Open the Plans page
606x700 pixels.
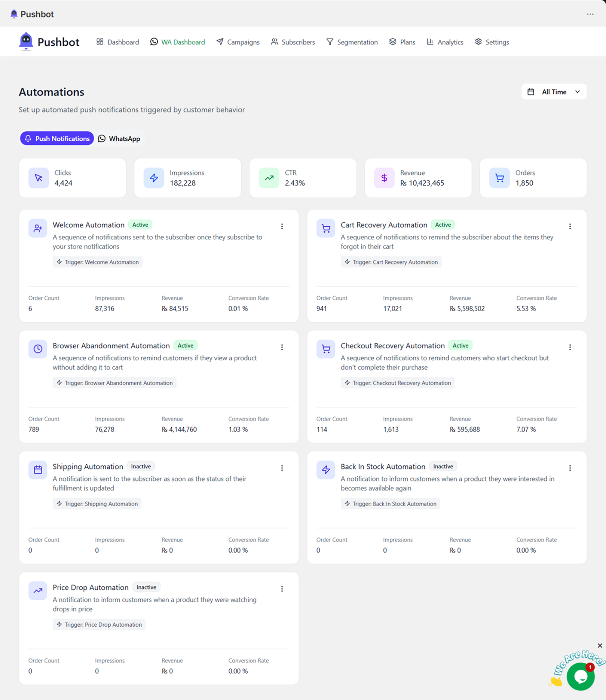(x=402, y=42)
